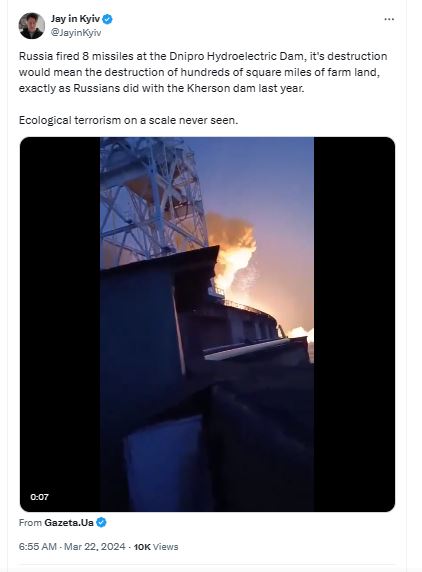Viewport: 422px width, 572px height.
Task: Open the 6:55 AM post timestamp
Action: (x=38, y=546)
